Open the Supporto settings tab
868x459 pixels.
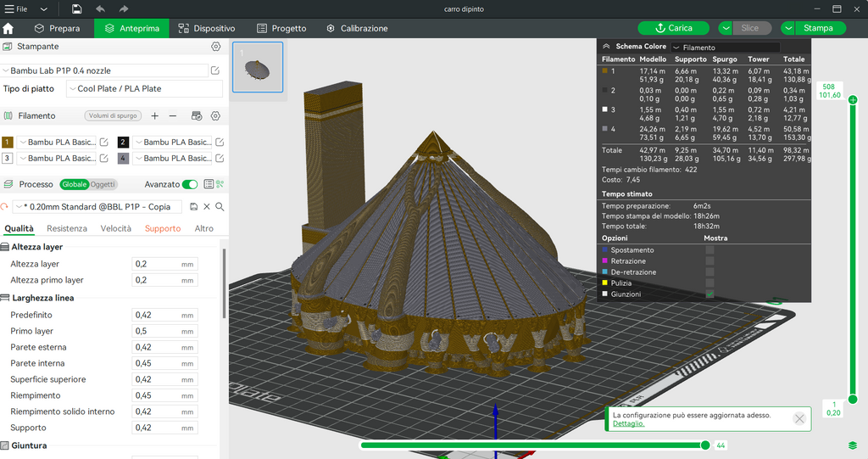pyautogui.click(x=163, y=228)
